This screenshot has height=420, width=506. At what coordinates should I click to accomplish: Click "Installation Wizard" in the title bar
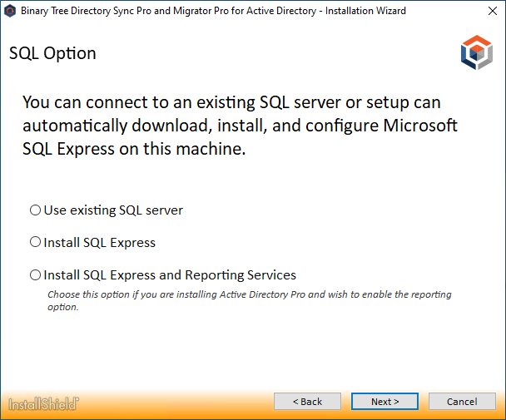pyautogui.click(x=367, y=11)
